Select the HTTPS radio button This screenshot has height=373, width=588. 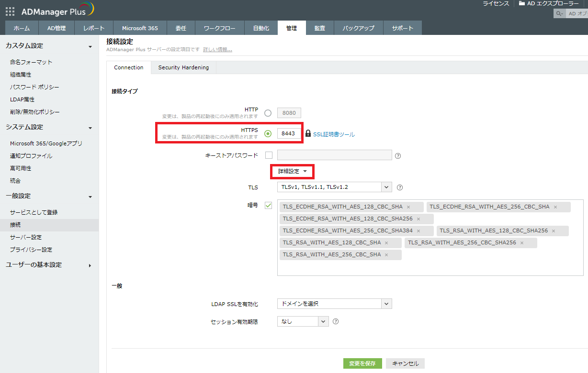[x=268, y=133]
